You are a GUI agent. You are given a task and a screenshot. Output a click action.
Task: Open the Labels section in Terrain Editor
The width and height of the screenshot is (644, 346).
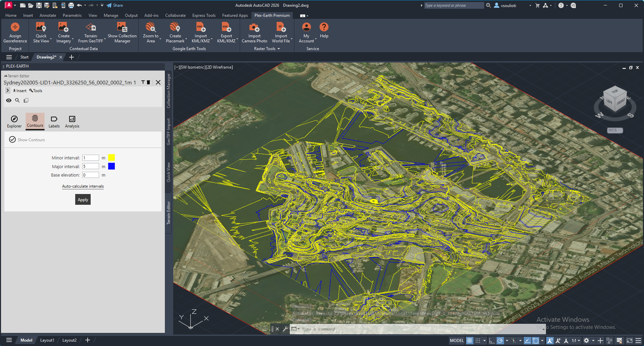pyautogui.click(x=54, y=122)
